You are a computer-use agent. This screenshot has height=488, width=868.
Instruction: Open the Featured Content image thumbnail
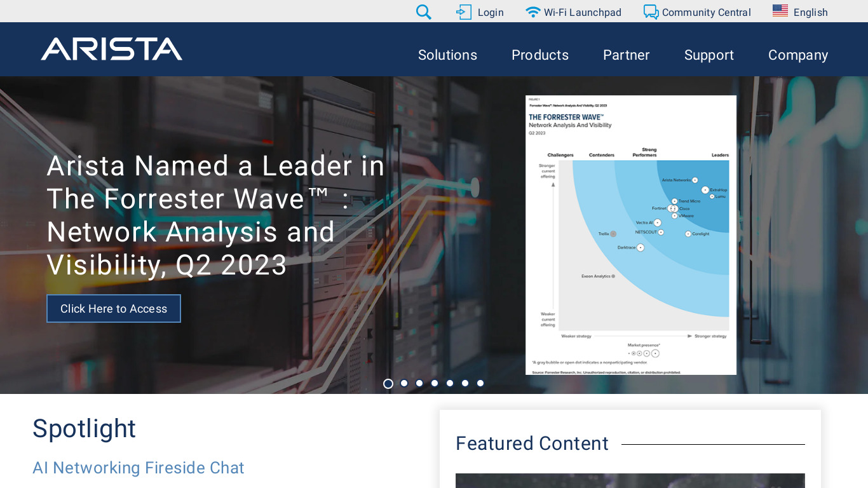point(630,480)
